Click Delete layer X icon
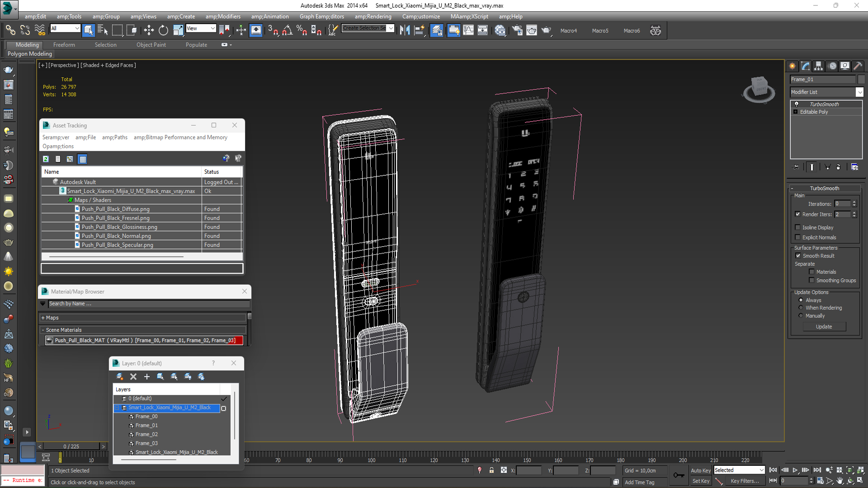 (x=133, y=376)
